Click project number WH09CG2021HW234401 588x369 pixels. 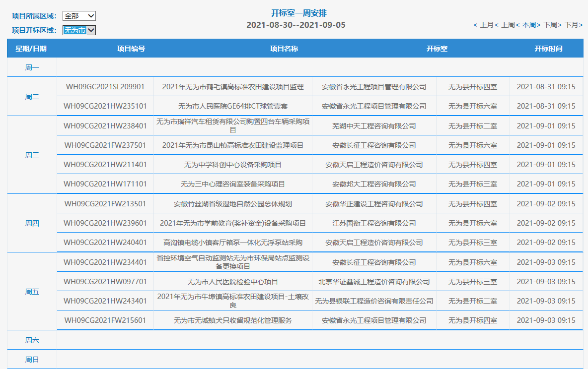point(105,262)
